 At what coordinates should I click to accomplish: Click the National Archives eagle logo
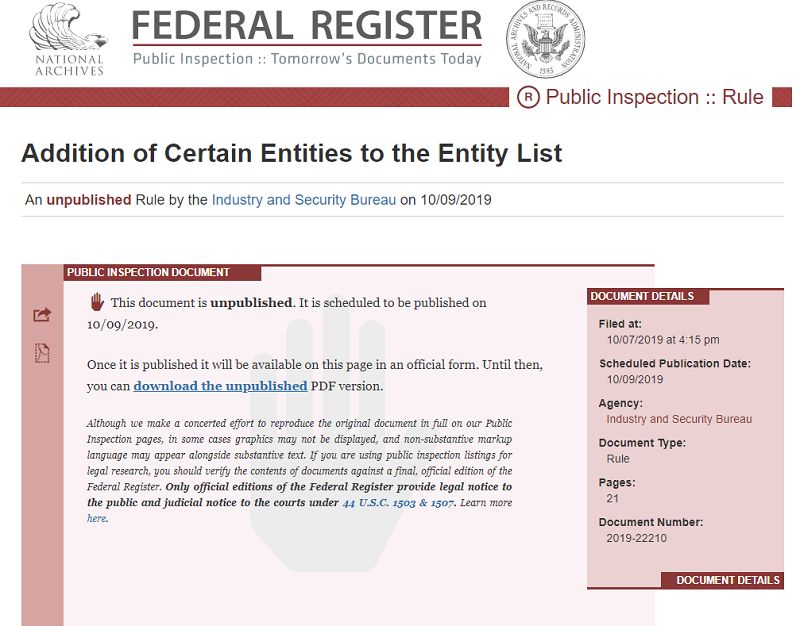point(67,40)
